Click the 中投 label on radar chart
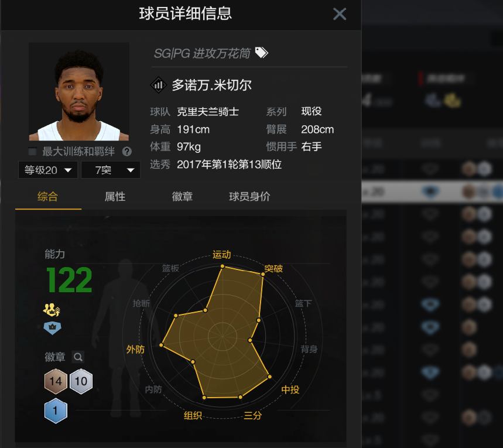 pyautogui.click(x=290, y=389)
